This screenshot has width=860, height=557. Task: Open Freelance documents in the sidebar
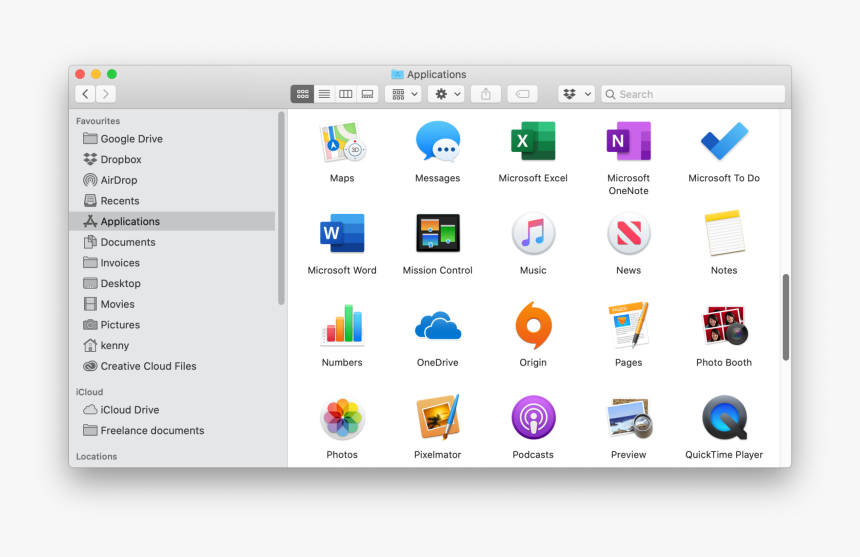pyautogui.click(x=172, y=430)
